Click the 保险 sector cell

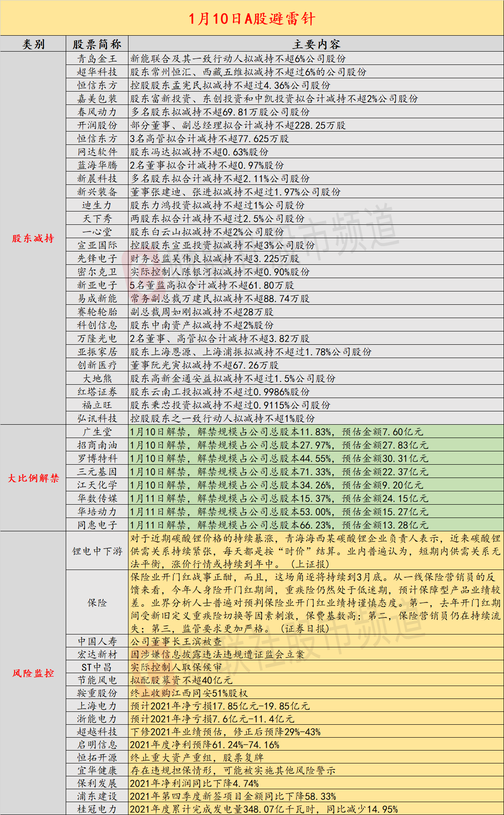point(97,603)
